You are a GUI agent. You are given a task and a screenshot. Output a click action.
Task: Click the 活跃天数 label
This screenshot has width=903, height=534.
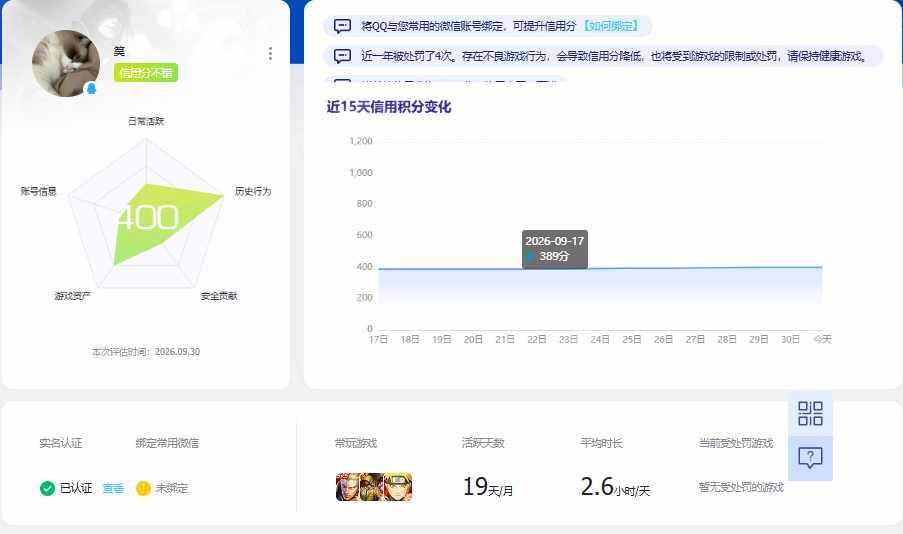483,443
